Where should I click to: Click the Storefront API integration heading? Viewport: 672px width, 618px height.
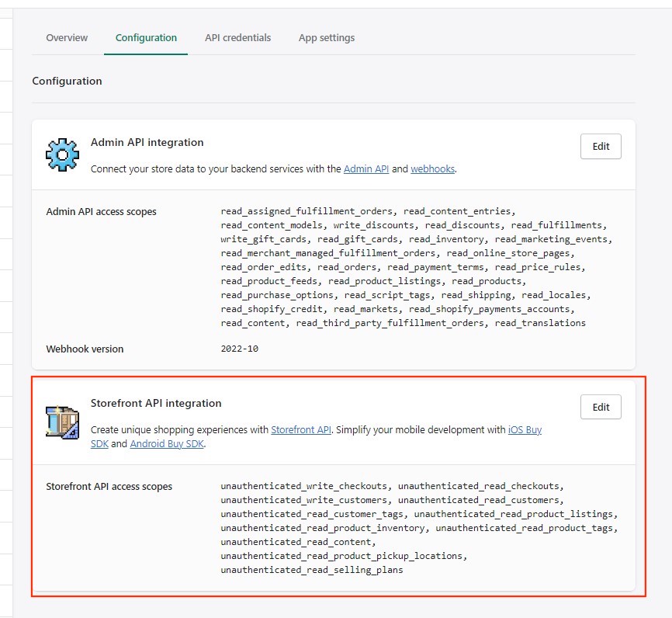pos(156,403)
